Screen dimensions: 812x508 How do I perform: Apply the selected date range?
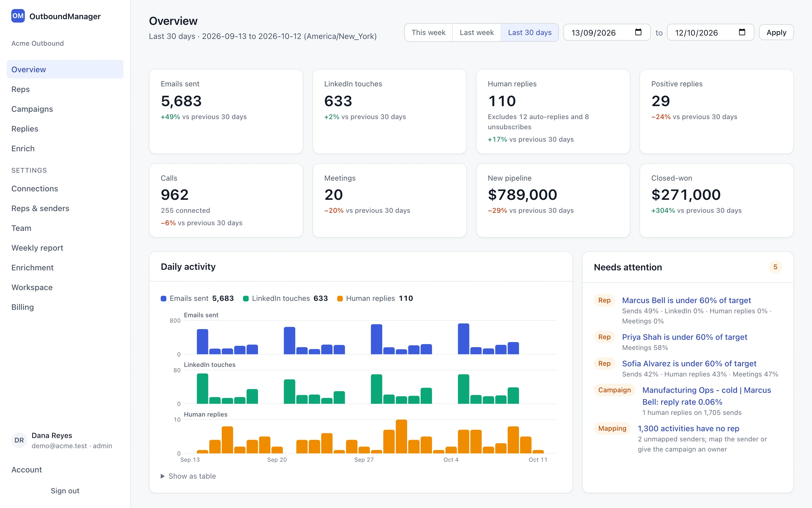[776, 32]
